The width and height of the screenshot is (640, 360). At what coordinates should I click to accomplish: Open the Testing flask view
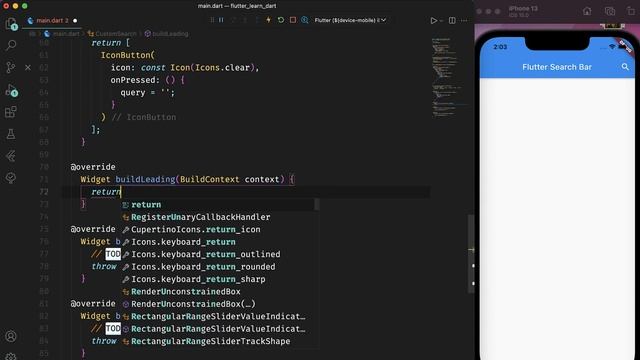[11, 134]
